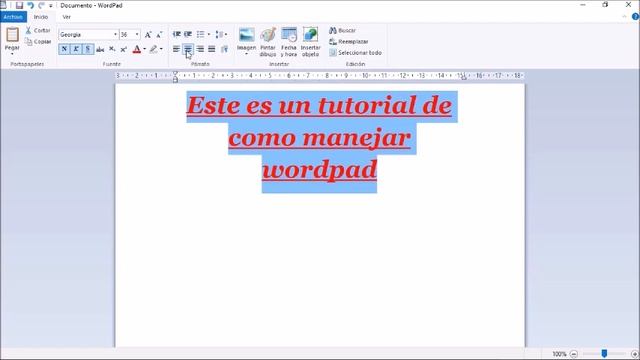This screenshot has width=640, height=360.
Task: Start a bulleted list
Action: 200,34
